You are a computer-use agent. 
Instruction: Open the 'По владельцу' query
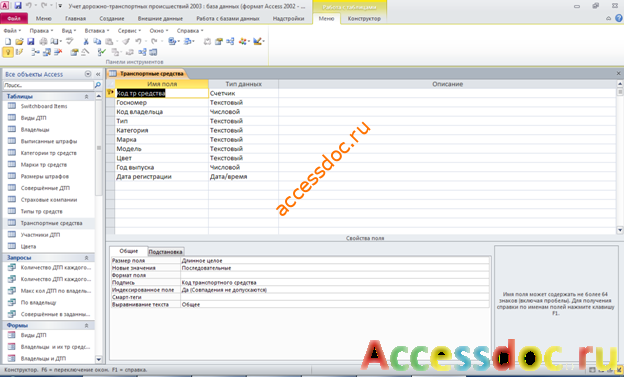point(38,303)
